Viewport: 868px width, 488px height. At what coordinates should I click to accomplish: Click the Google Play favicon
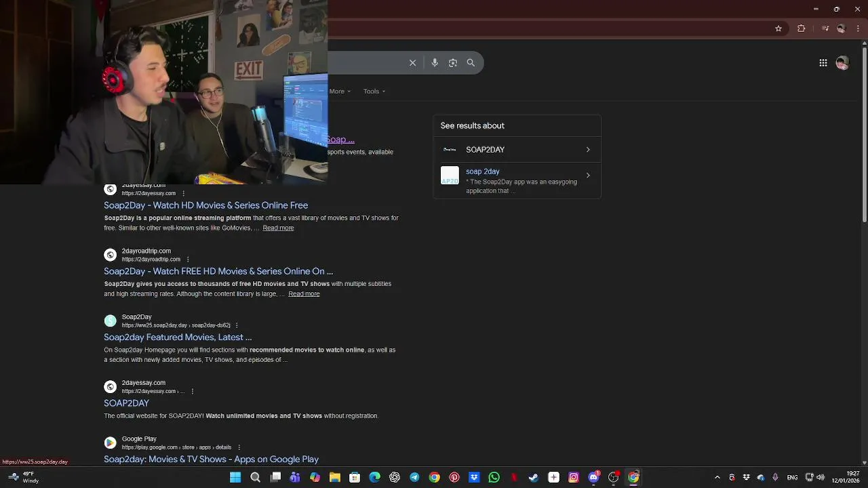[x=110, y=443]
